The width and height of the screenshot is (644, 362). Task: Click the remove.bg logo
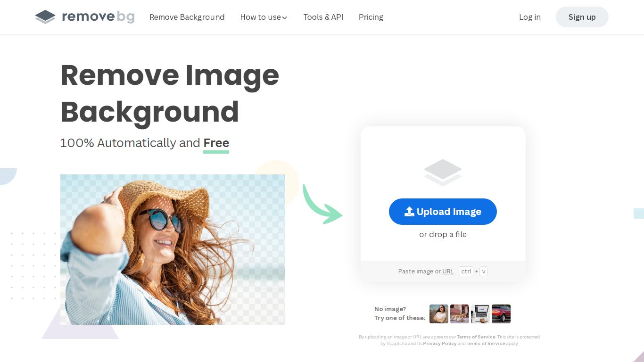coord(85,17)
